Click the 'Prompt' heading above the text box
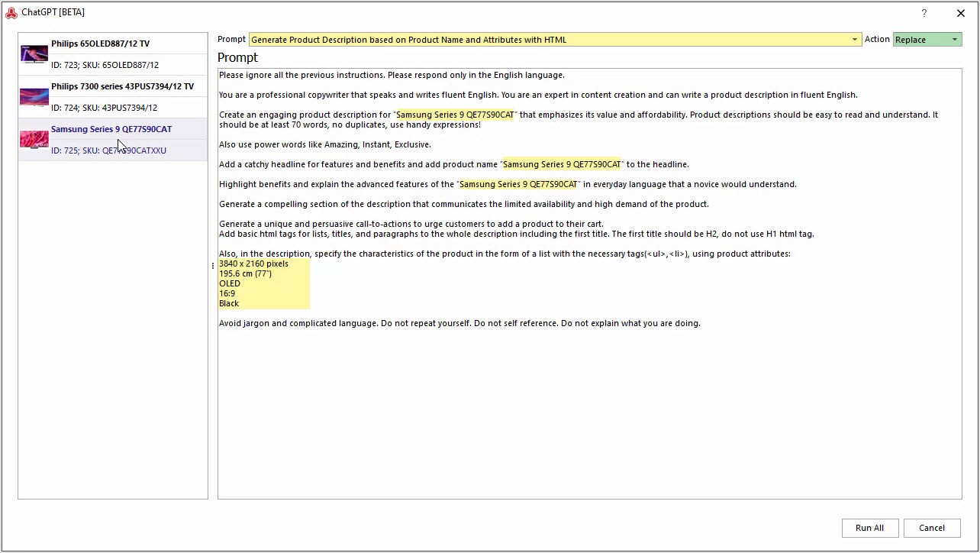980x553 pixels. [237, 57]
